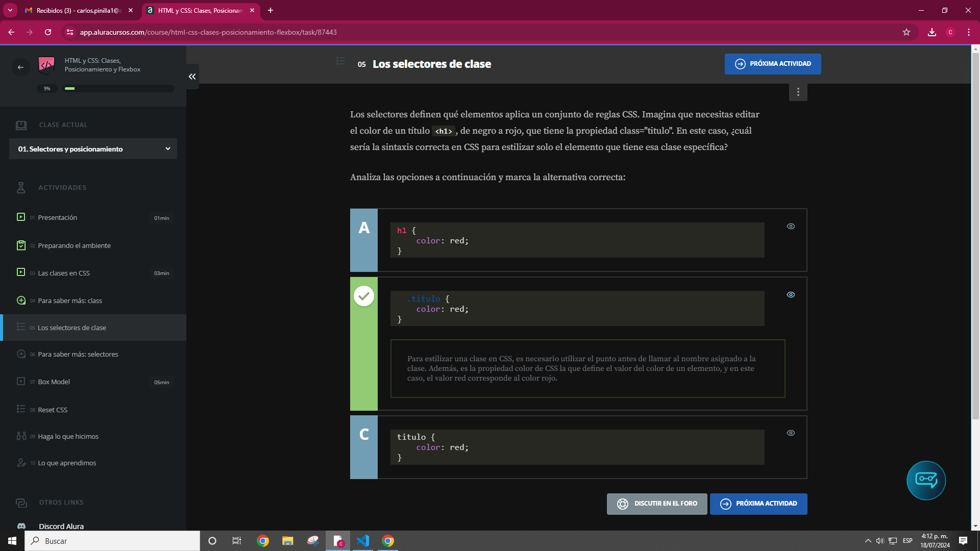This screenshot has height=551, width=980.
Task: Open the 07 Box Model activity
Action: click(93, 382)
